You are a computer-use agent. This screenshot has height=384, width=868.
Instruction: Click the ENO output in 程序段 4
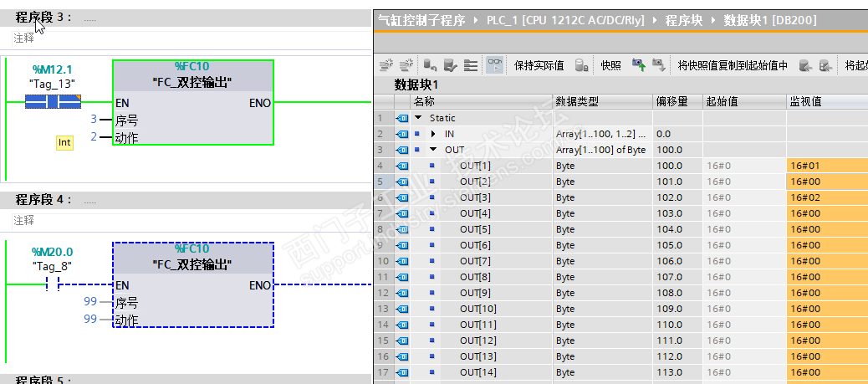[x=260, y=285]
